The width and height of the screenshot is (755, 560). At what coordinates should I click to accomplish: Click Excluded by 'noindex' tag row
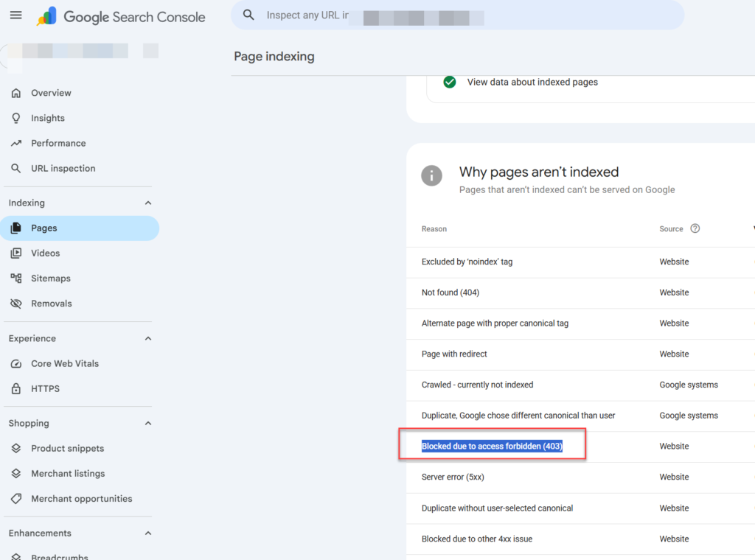[x=581, y=262]
